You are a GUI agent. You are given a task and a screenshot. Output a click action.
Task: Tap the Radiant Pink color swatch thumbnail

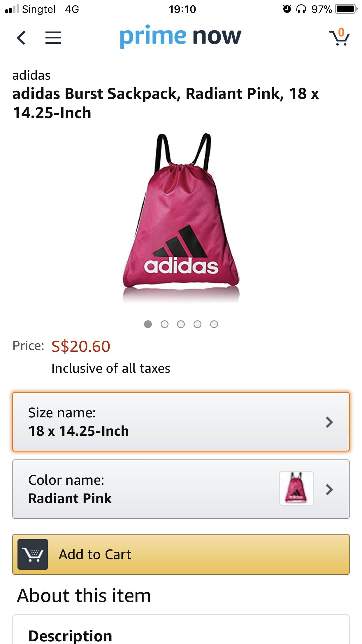[296, 488]
